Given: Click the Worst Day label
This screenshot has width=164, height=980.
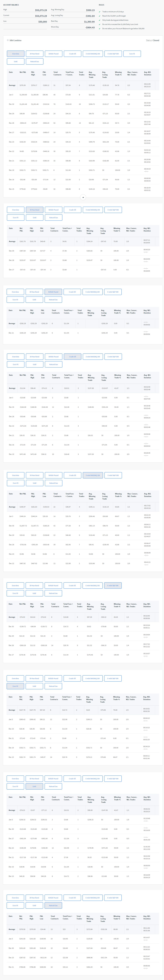Looking at the screenshot, I should click(x=55, y=27).
